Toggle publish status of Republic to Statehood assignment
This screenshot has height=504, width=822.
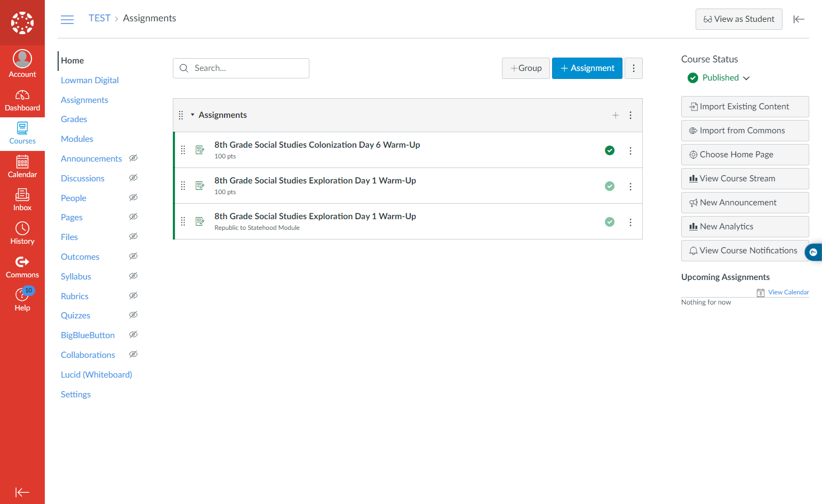(x=610, y=222)
